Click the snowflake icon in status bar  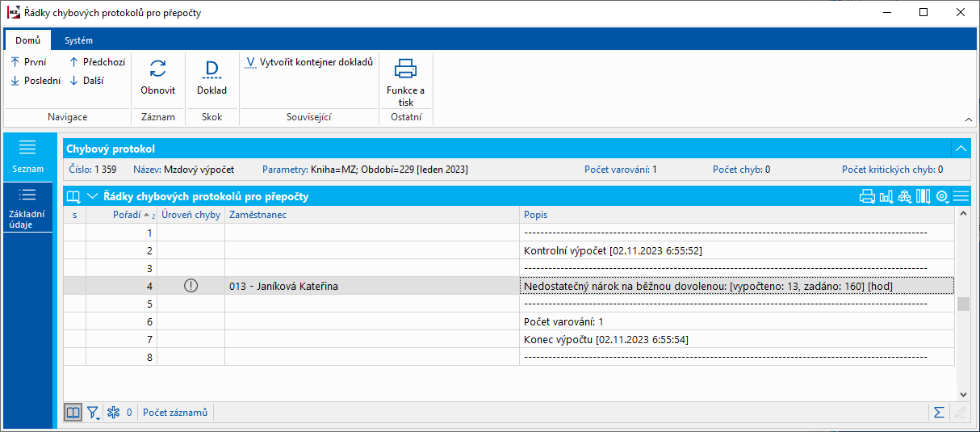[114, 413]
